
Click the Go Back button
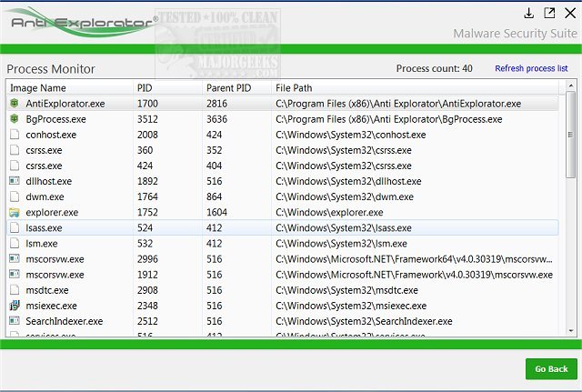tap(551, 368)
